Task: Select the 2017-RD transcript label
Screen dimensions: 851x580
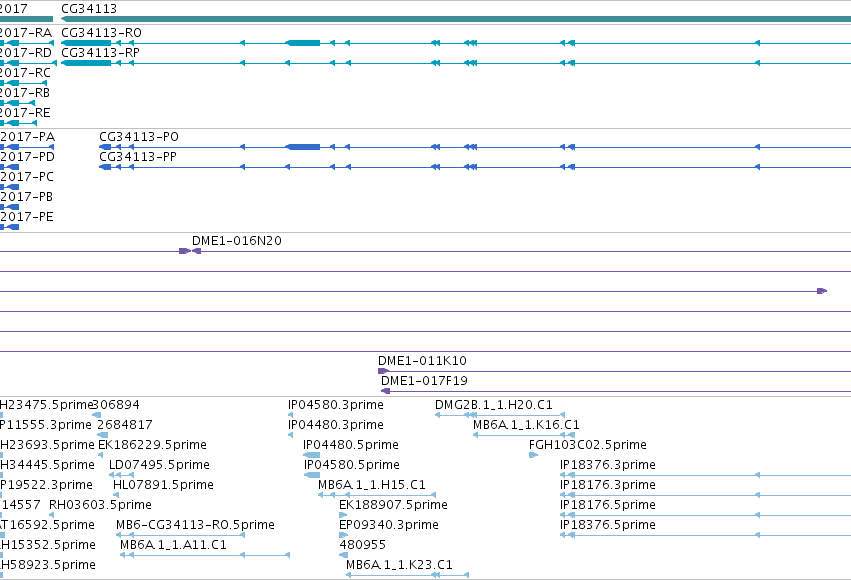Action: tap(26, 53)
